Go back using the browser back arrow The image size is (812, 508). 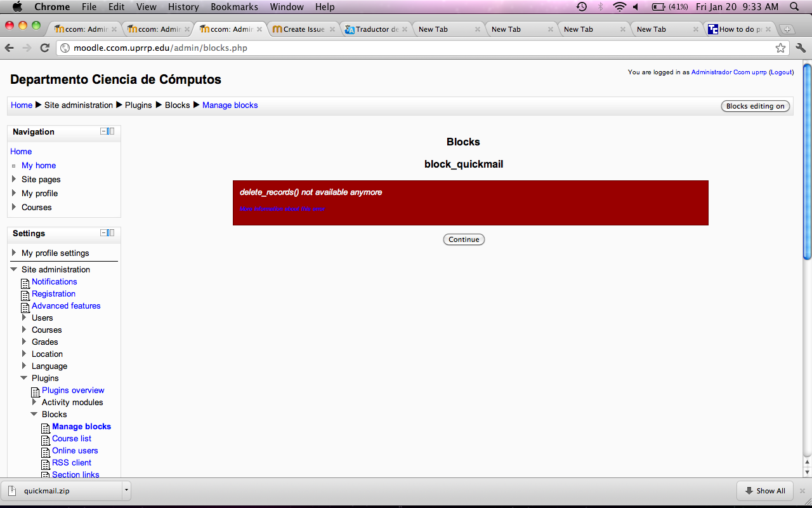10,48
